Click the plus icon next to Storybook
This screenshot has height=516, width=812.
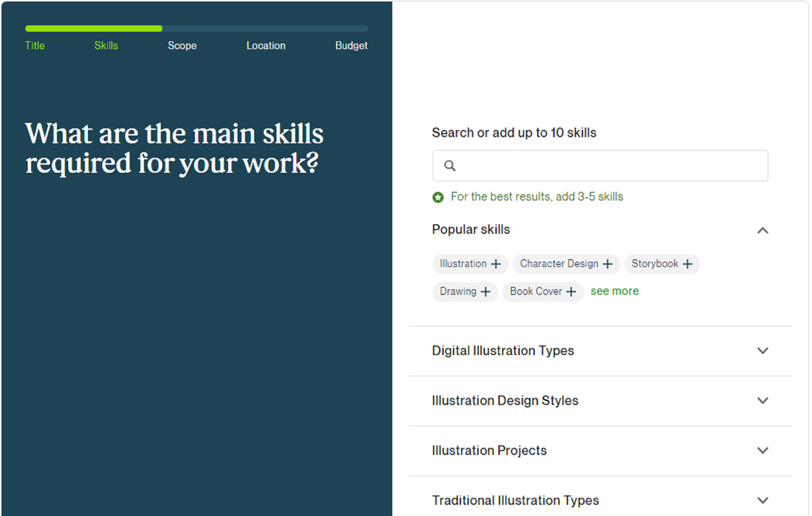687,264
